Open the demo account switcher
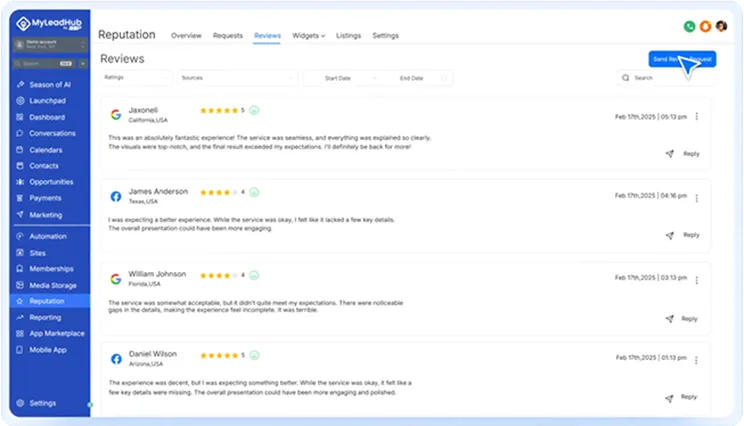The image size is (744, 426). click(x=50, y=45)
